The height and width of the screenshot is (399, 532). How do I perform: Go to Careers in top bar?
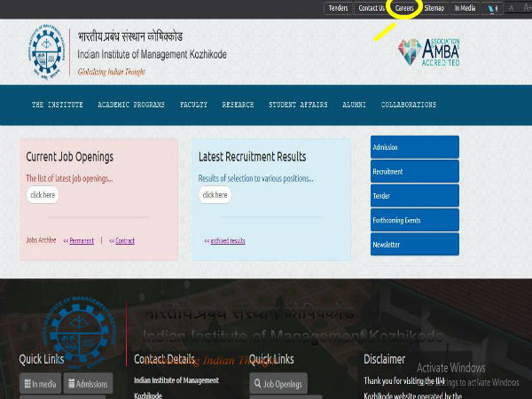pos(404,8)
